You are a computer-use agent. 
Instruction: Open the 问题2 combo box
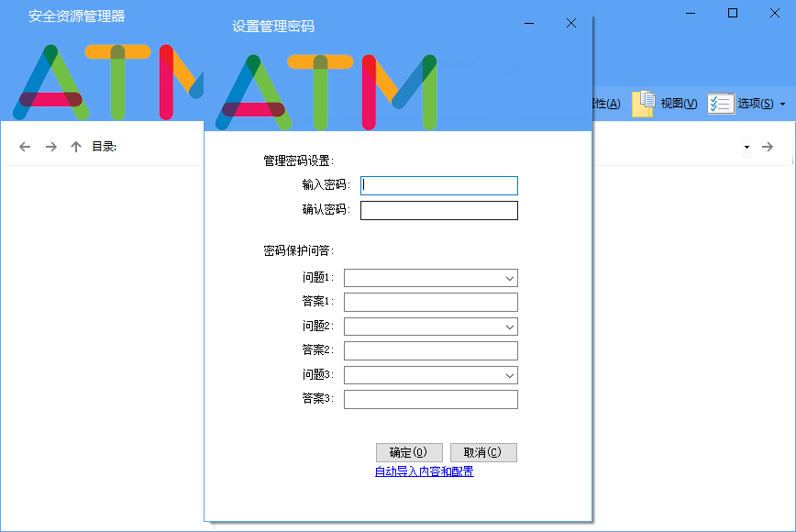[x=509, y=327]
